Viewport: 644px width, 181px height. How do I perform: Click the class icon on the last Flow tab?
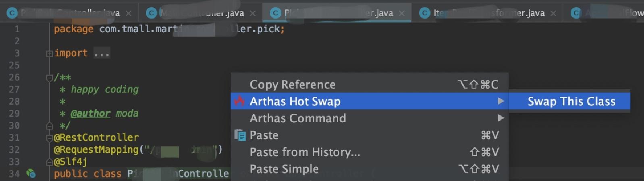pyautogui.click(x=576, y=13)
